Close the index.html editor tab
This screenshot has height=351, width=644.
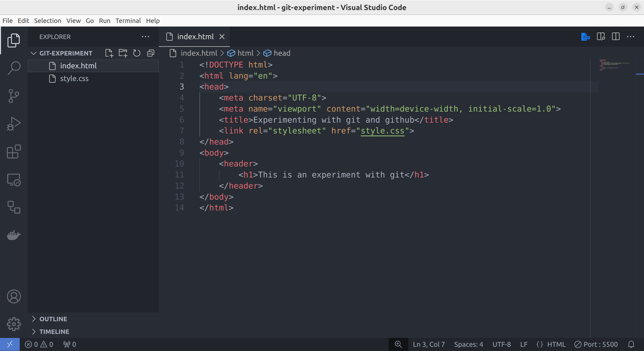pos(222,37)
